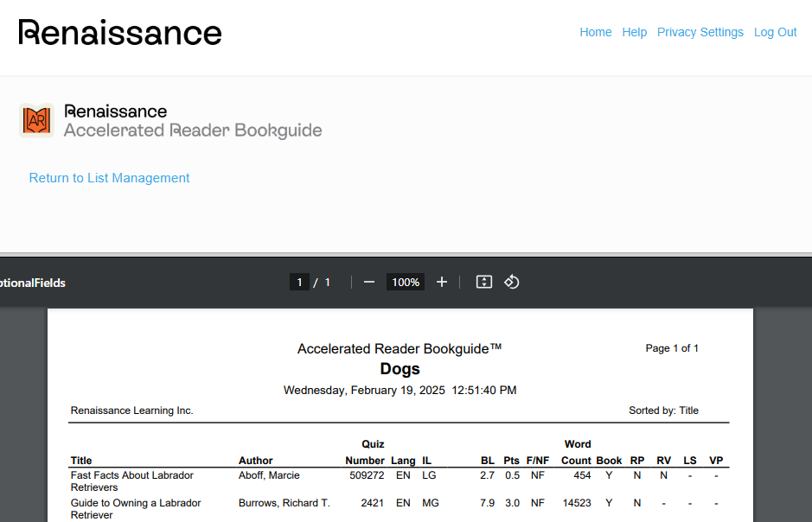Click 'Accelerated Reader Bookguide™' report title
Screen dimensions: 812x522
coord(400,348)
